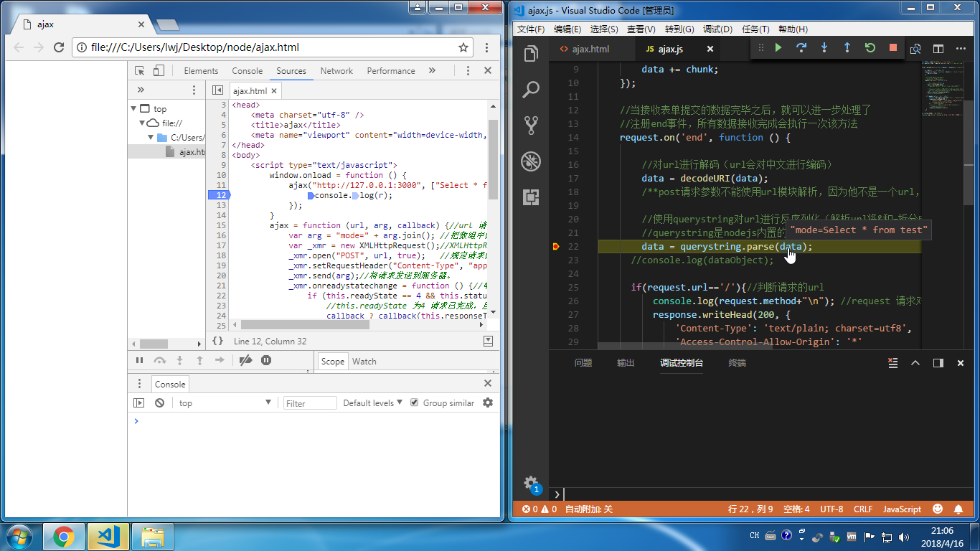The width and height of the screenshot is (980, 551).
Task: Close the VS Code bottom panel
Action: (961, 363)
